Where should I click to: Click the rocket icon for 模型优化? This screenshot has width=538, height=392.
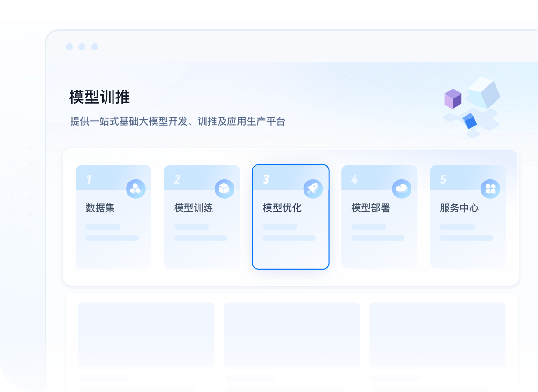coord(313,189)
